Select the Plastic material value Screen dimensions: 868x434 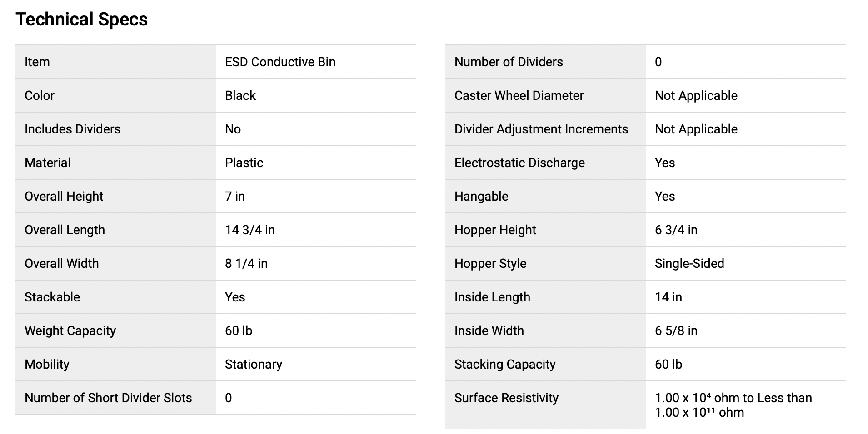pyautogui.click(x=244, y=163)
